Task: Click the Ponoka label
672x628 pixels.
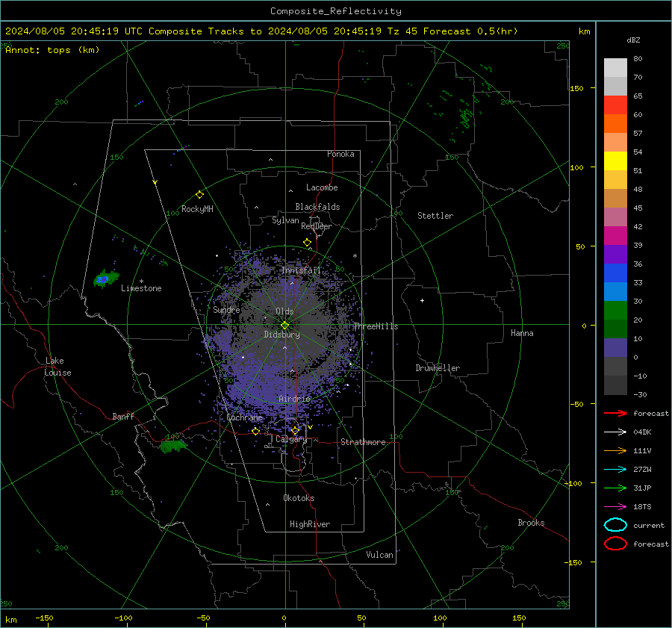Action: tap(340, 154)
